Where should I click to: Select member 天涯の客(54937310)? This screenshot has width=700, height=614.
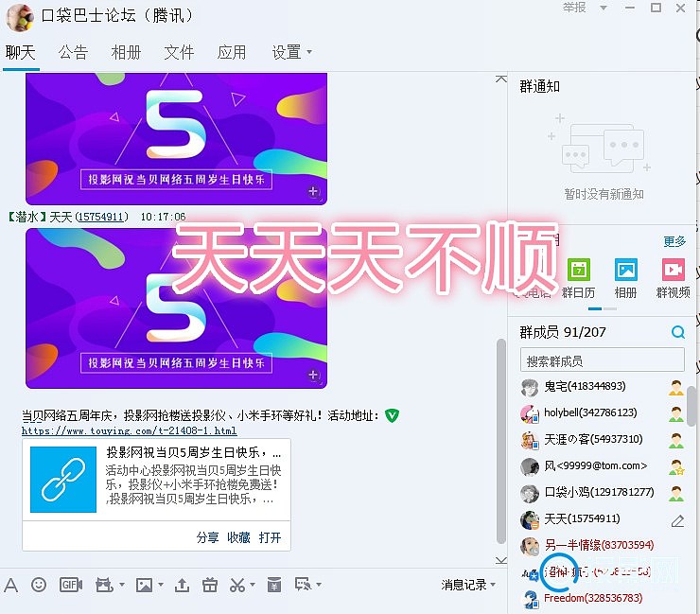(x=603, y=440)
